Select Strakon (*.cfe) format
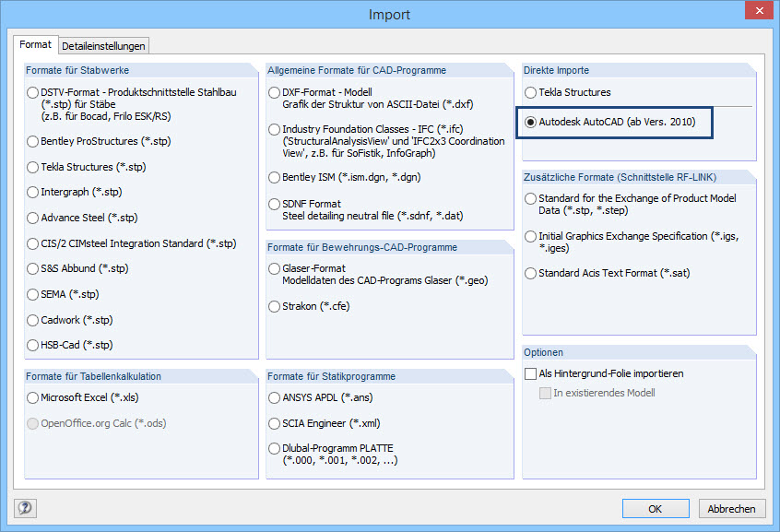780x532 pixels. point(274,305)
